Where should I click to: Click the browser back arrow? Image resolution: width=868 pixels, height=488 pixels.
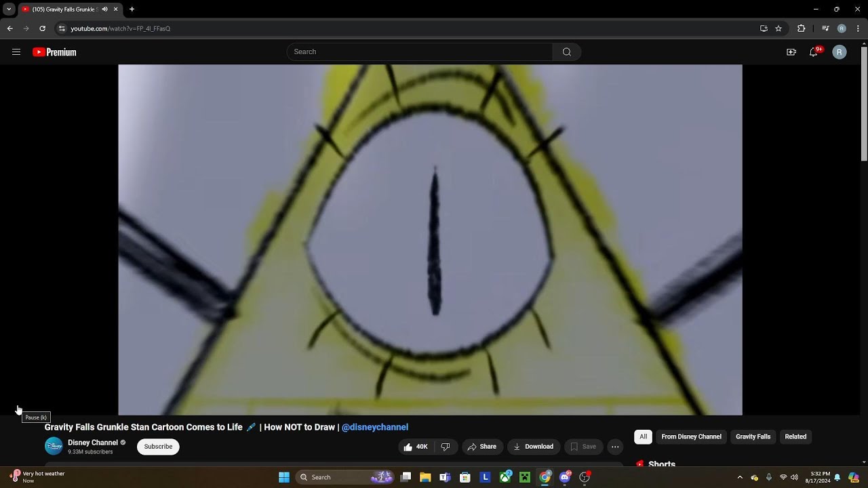(9, 28)
